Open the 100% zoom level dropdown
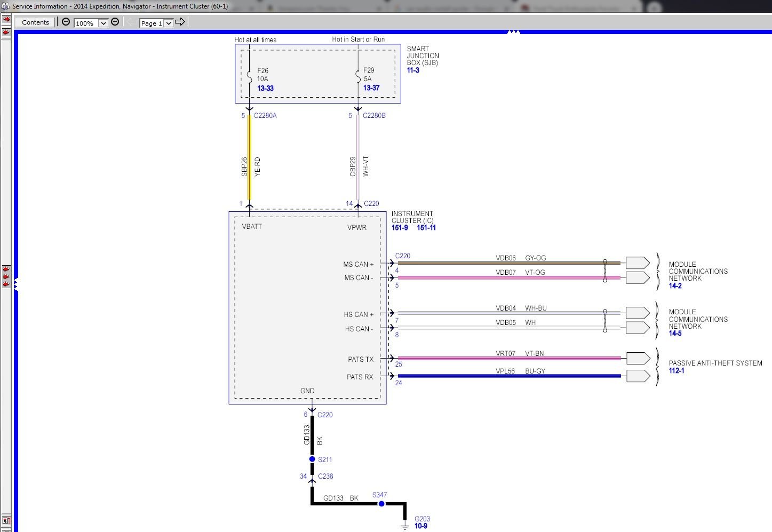Image resolution: width=772 pixels, height=532 pixels. coord(103,23)
